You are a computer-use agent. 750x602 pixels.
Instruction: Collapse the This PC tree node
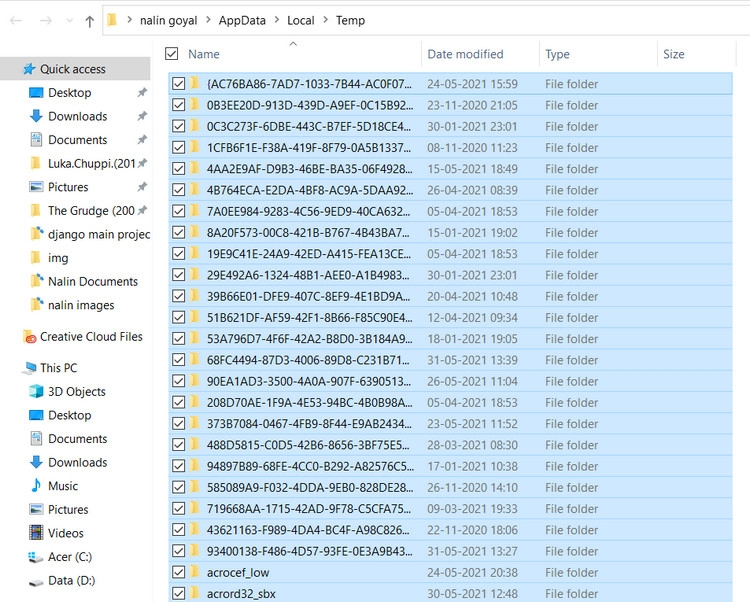10,368
